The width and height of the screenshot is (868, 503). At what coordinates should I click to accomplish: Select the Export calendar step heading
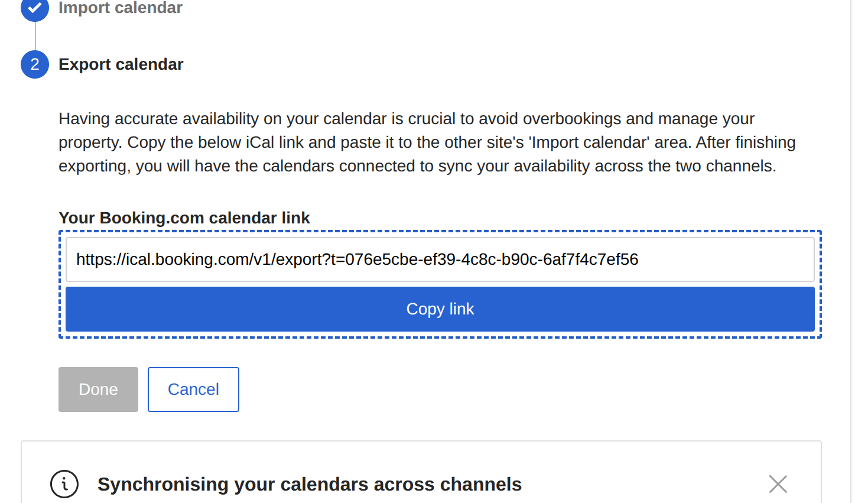(x=121, y=64)
